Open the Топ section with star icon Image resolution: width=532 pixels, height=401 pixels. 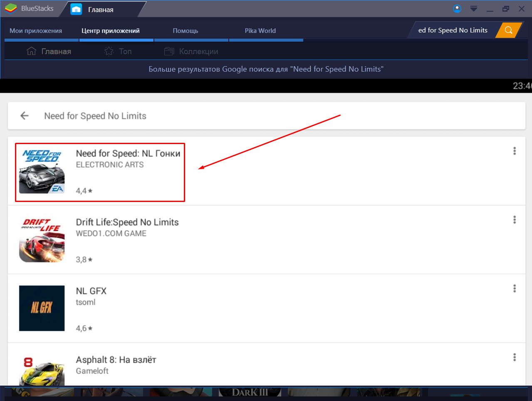[118, 52]
